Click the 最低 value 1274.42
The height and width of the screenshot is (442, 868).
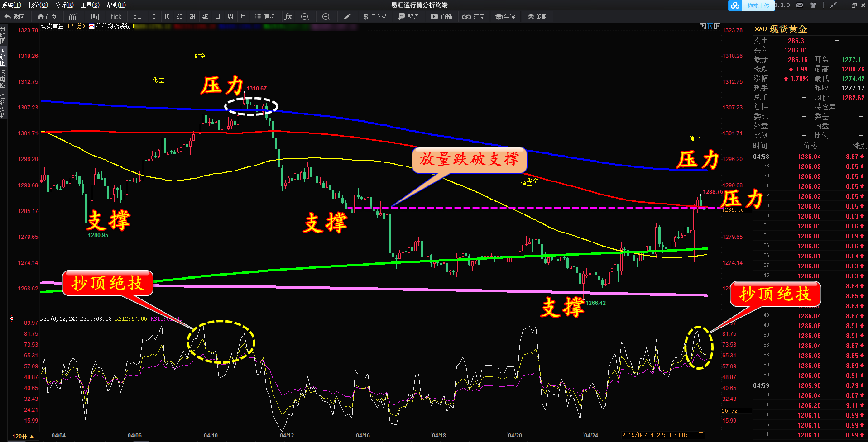tap(853, 79)
